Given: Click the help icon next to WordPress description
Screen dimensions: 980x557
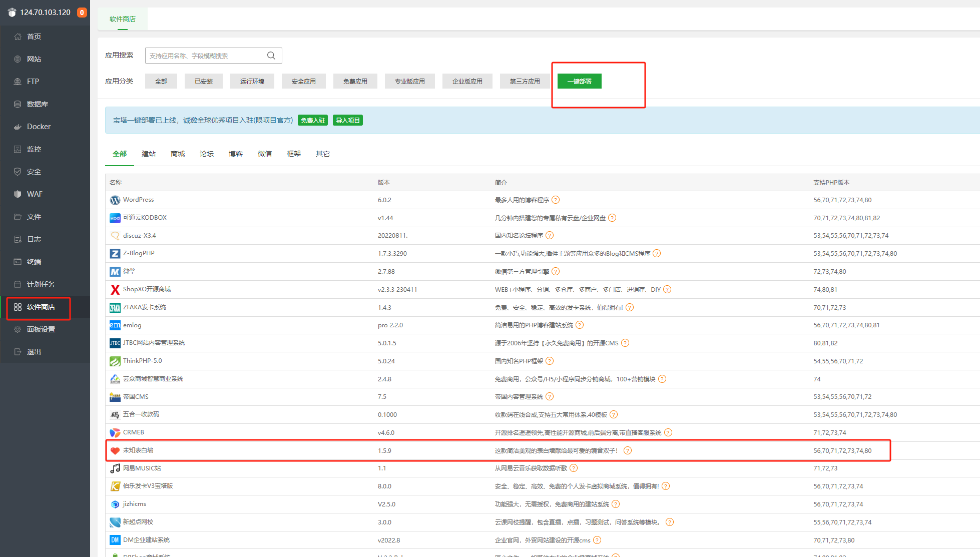Looking at the screenshot, I should [556, 200].
